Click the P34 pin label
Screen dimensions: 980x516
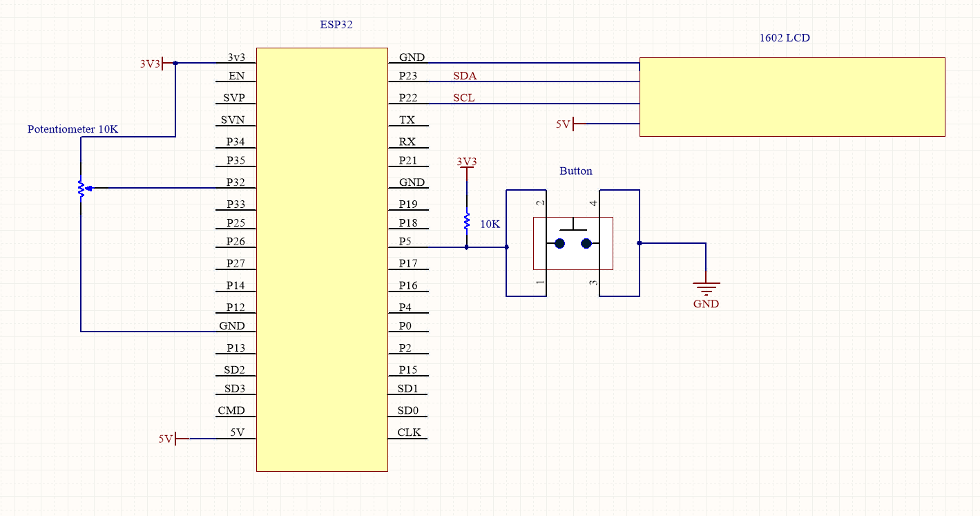236,142
